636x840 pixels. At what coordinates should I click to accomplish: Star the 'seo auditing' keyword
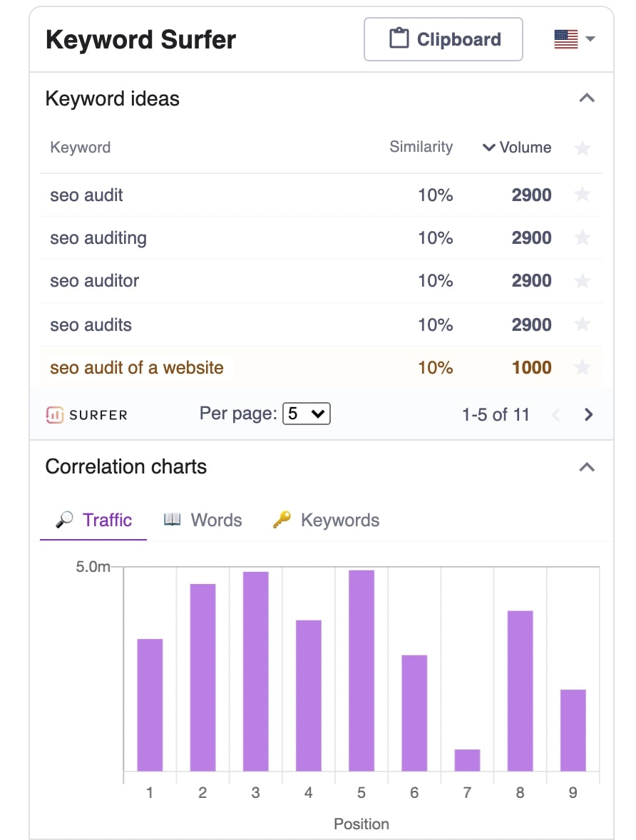[583, 237]
